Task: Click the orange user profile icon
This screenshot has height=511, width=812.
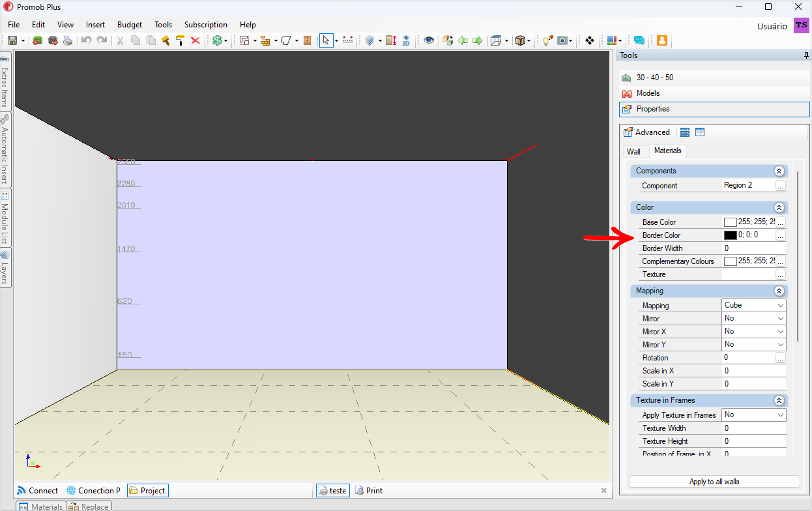Action: click(661, 40)
